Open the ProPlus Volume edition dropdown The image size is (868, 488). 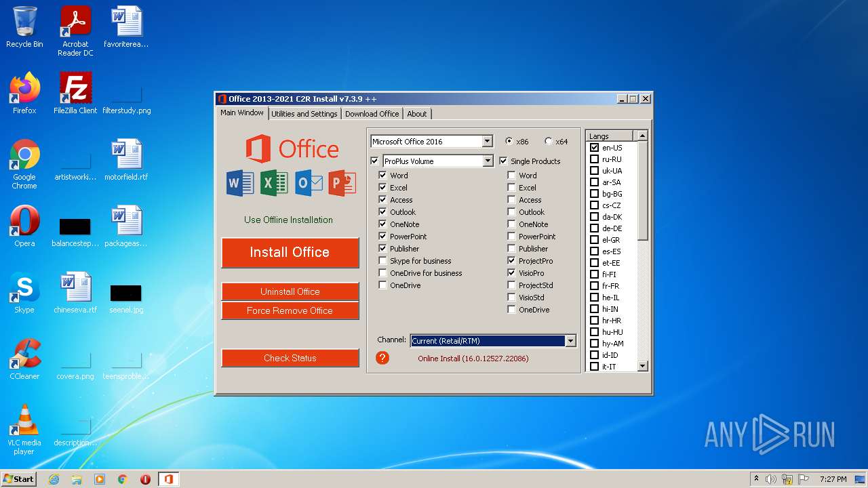[487, 161]
